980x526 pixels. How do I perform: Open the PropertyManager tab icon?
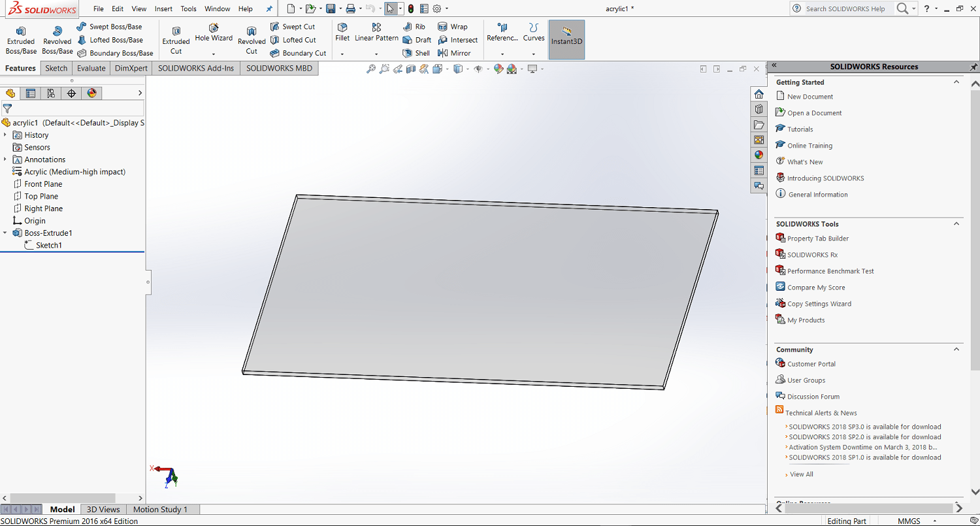[30, 93]
